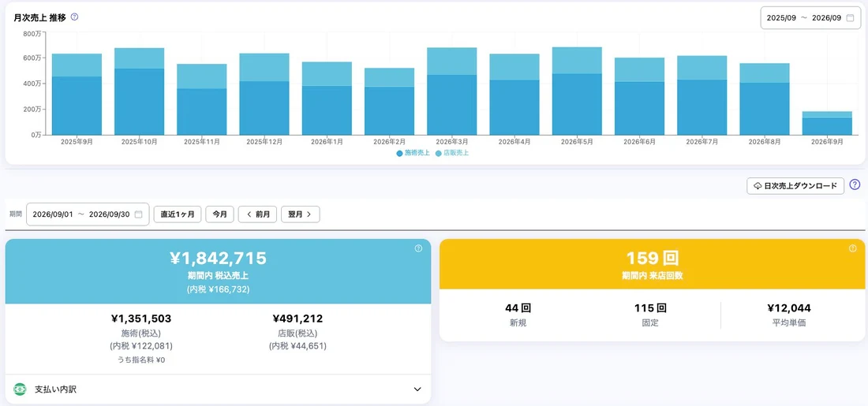
Task: Click the ¥491,212 店販 amount
Action: pyautogui.click(x=297, y=318)
